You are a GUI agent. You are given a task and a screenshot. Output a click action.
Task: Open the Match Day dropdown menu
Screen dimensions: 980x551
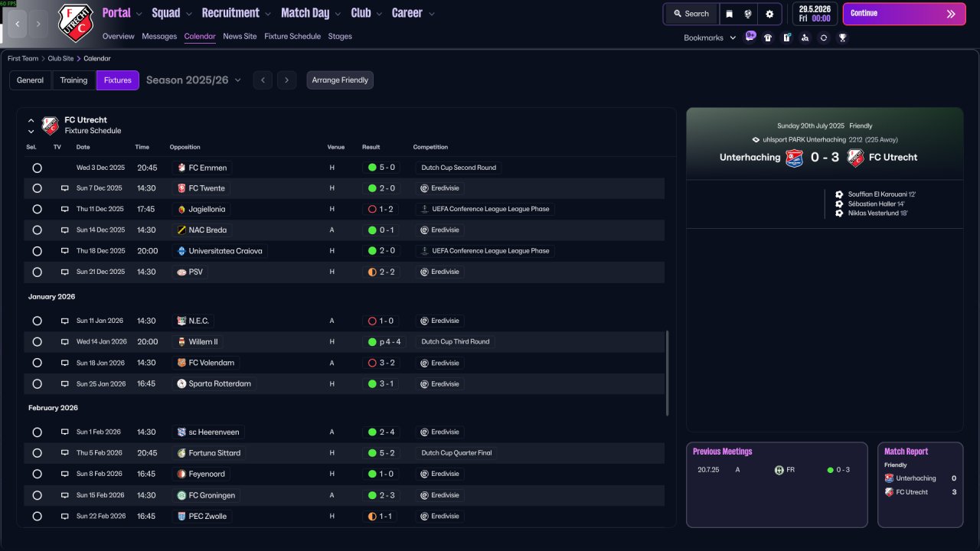[x=312, y=13]
